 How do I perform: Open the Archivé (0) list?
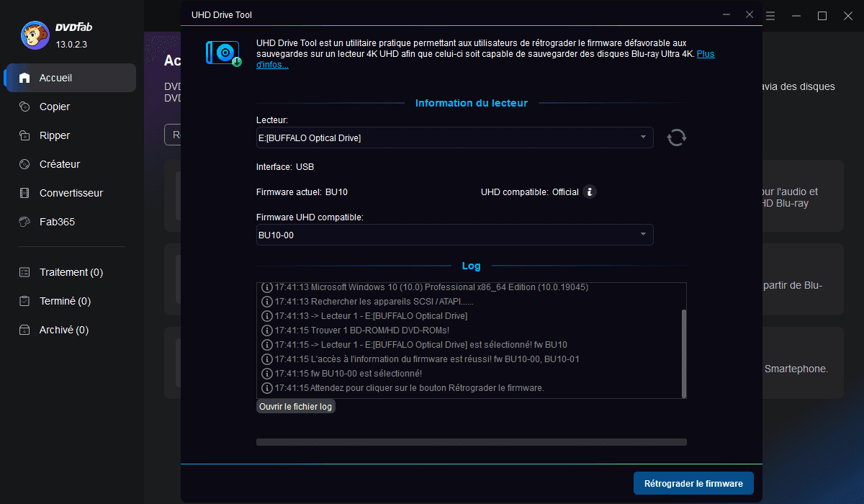click(x=70, y=330)
